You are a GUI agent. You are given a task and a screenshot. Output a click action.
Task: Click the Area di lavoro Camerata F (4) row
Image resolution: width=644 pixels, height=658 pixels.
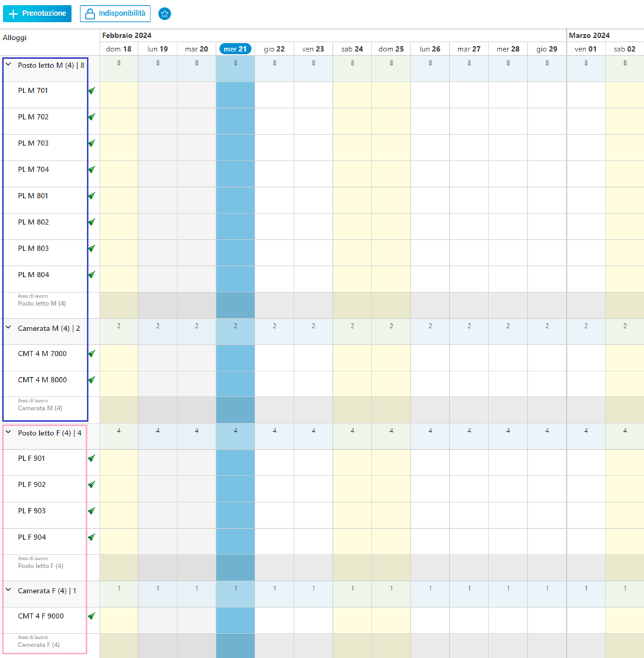click(x=39, y=642)
